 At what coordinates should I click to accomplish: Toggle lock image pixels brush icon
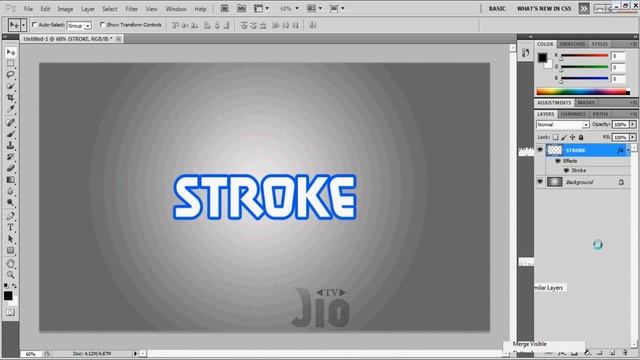pos(564,137)
